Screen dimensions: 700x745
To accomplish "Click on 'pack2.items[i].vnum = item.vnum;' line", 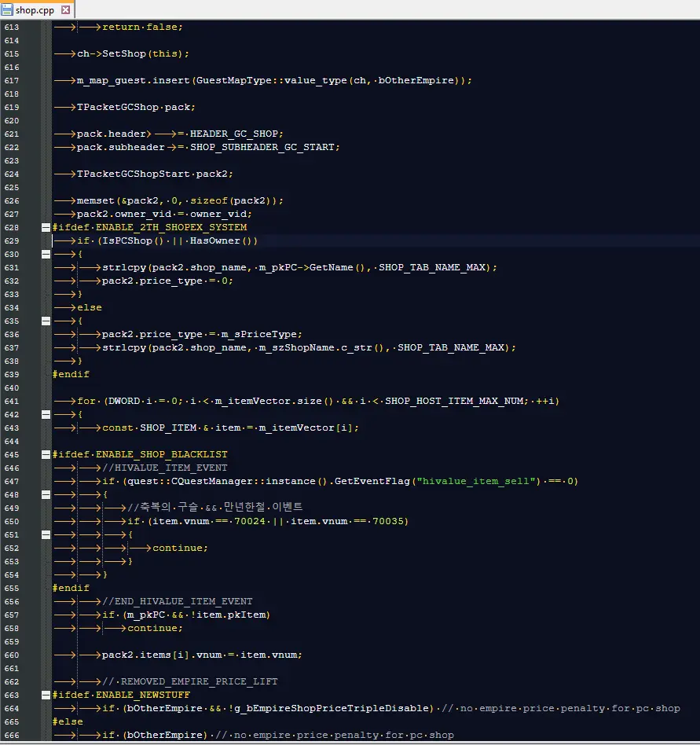I will [203, 655].
